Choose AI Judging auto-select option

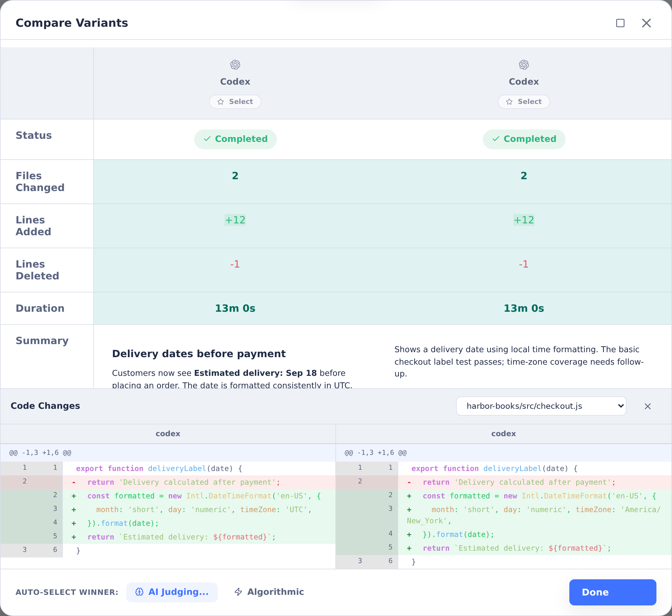click(172, 592)
